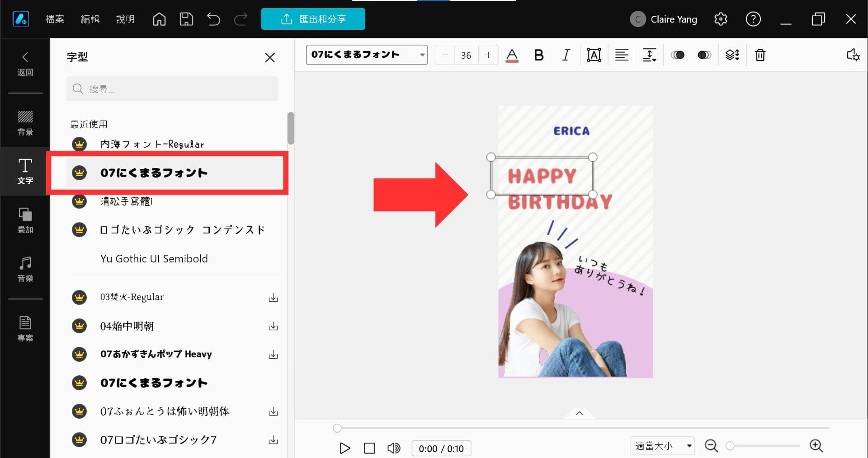Download the 04焔中明朝 font

273,326
